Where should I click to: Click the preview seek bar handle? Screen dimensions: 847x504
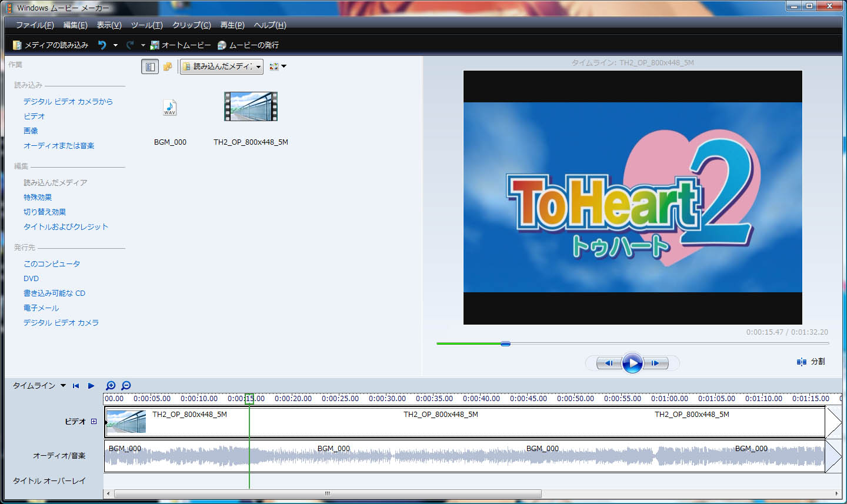point(505,343)
